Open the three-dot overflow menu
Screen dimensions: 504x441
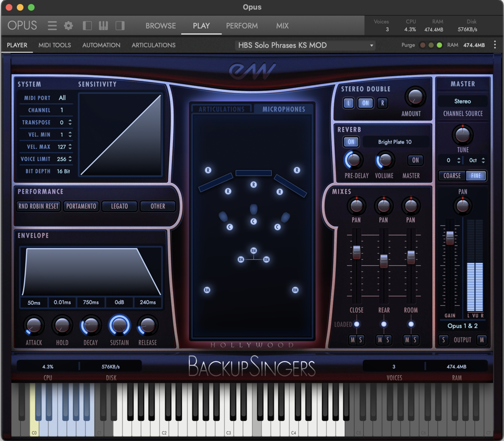point(495,45)
